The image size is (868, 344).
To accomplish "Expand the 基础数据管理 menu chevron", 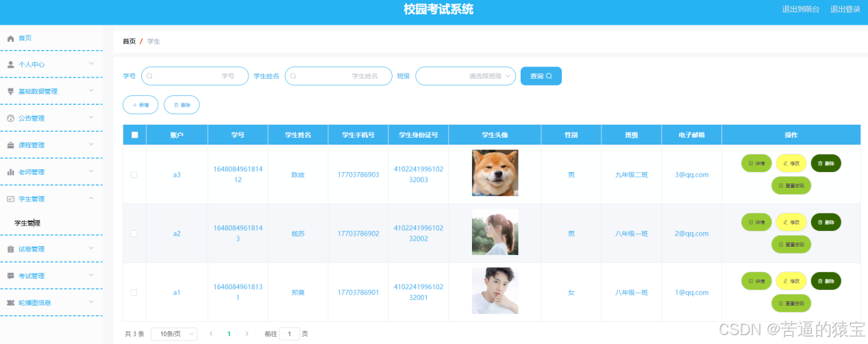I will [91, 90].
